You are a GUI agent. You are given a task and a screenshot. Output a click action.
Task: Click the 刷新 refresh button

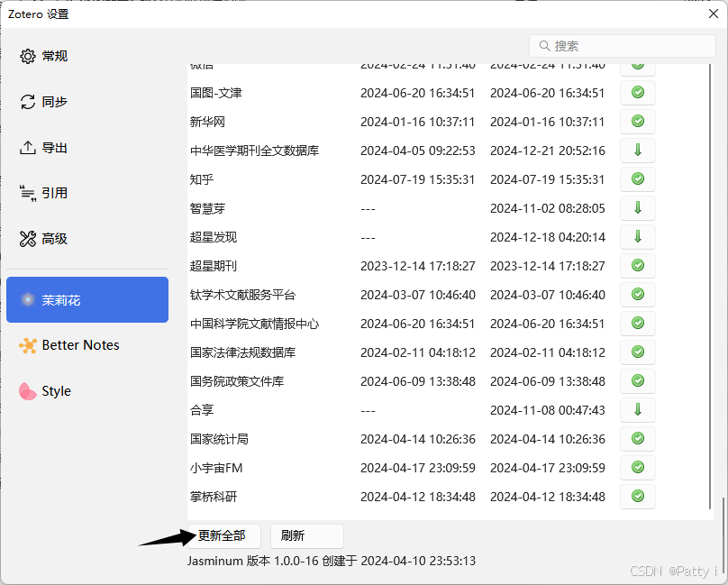307,535
